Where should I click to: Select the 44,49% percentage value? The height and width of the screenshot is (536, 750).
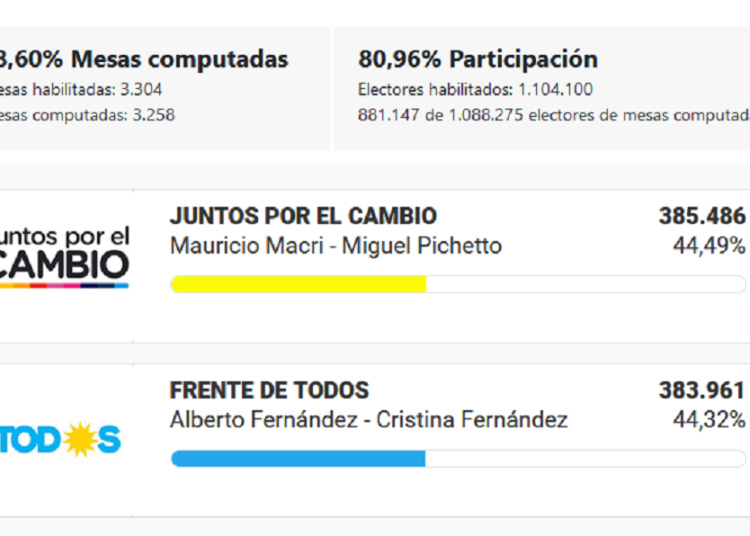pos(709,246)
